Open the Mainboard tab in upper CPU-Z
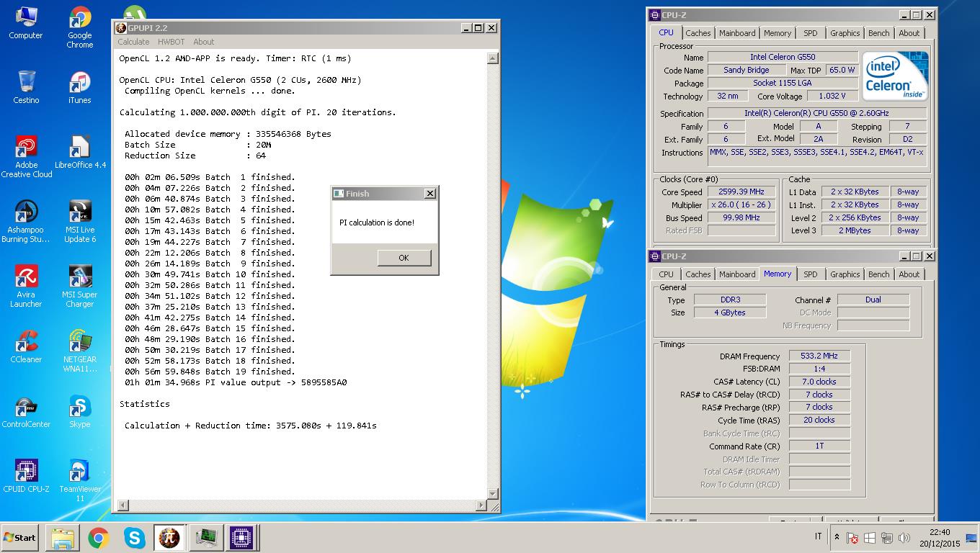 click(737, 33)
